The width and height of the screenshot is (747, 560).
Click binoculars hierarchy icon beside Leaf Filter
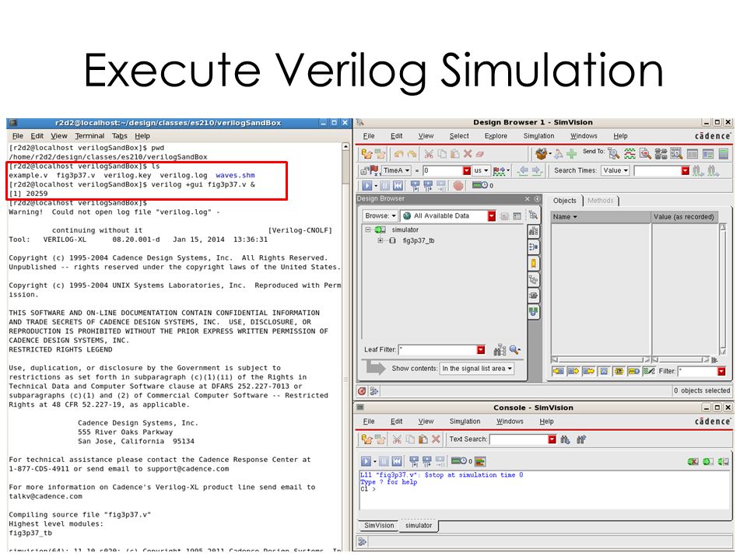coord(500,350)
